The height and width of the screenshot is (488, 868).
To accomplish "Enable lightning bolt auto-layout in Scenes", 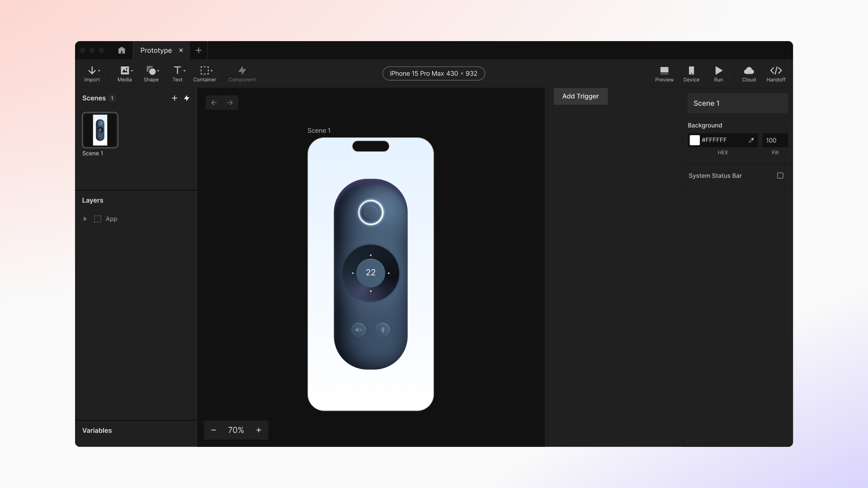I will click(187, 98).
